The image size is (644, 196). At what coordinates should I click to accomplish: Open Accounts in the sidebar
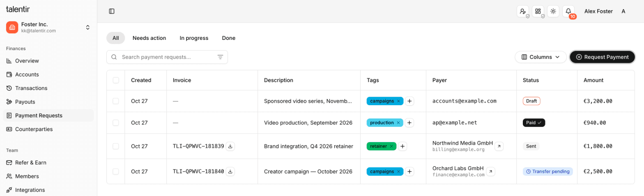[48, 74]
